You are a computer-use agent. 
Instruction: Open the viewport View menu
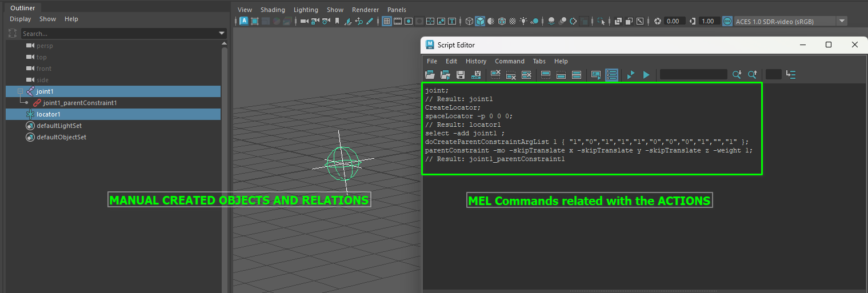[x=245, y=10]
